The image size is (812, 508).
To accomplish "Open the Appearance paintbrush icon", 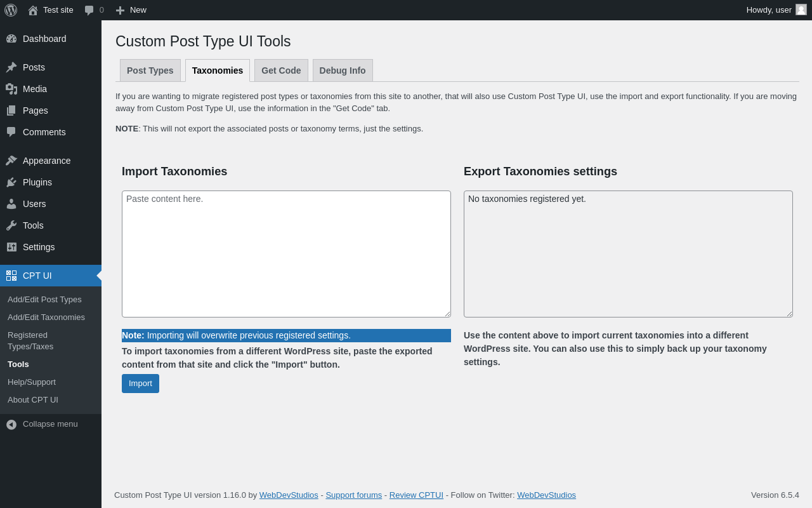I will click(x=11, y=161).
